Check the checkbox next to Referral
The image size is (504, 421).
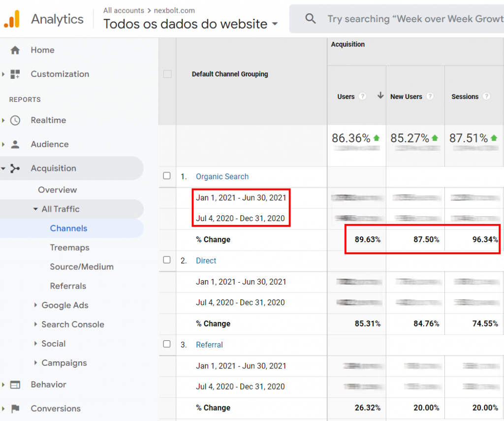(167, 345)
